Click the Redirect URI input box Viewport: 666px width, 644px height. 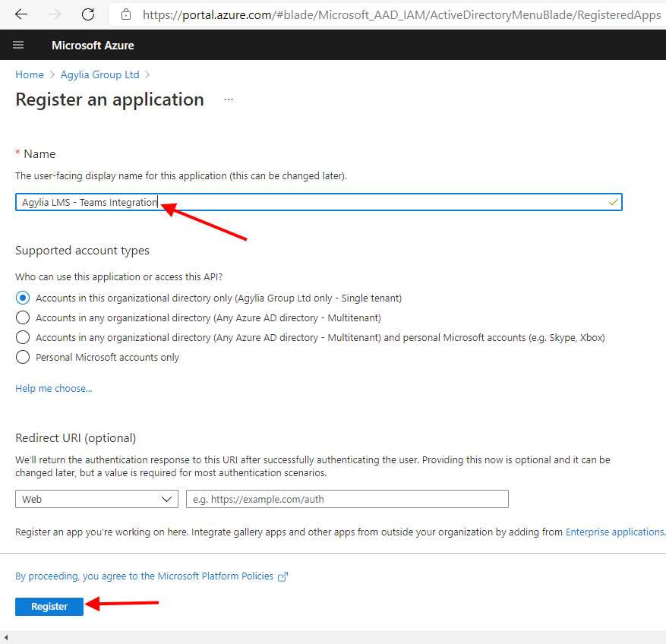347,499
